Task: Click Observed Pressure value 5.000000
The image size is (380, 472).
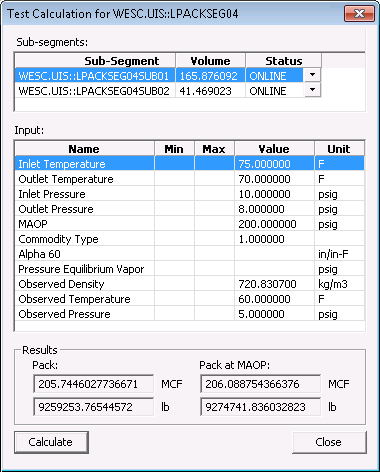Action: click(274, 314)
